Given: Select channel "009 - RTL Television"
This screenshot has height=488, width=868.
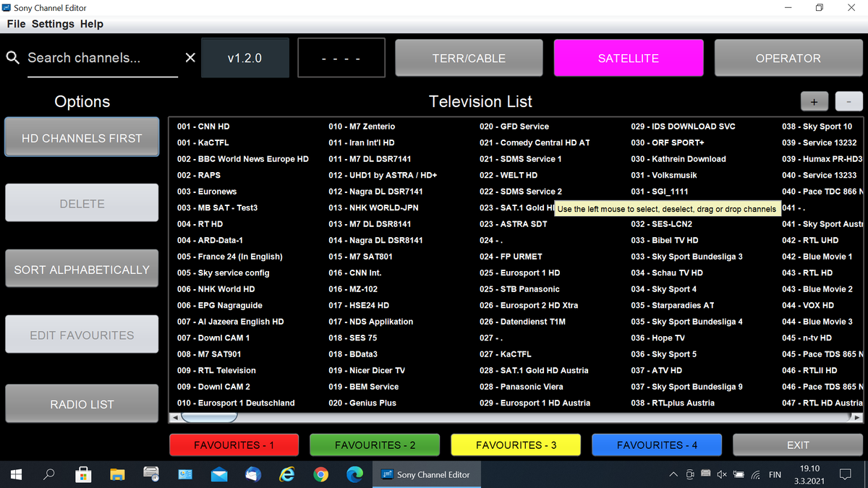Looking at the screenshot, I should coord(216,370).
